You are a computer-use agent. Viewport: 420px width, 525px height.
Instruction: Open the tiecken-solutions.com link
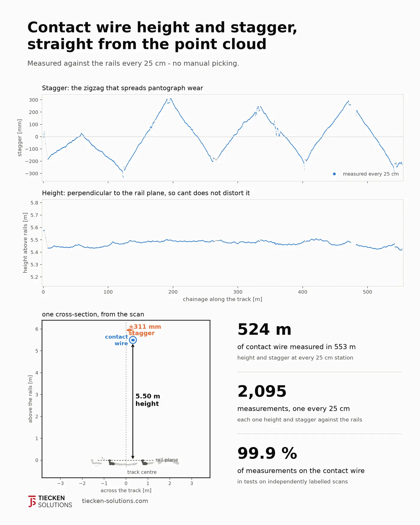115,501
